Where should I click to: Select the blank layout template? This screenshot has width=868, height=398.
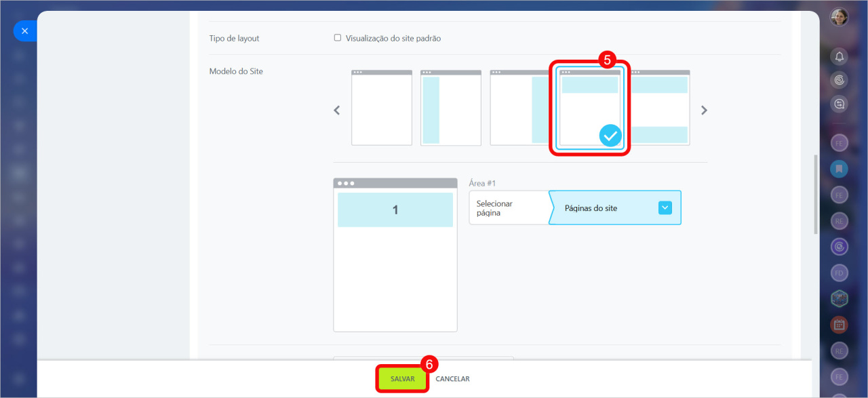pos(382,108)
